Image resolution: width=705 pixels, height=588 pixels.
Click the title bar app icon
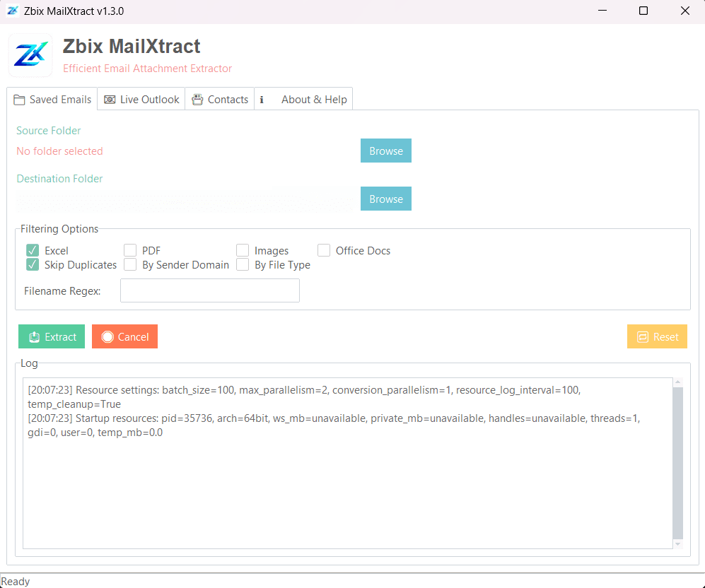13,11
